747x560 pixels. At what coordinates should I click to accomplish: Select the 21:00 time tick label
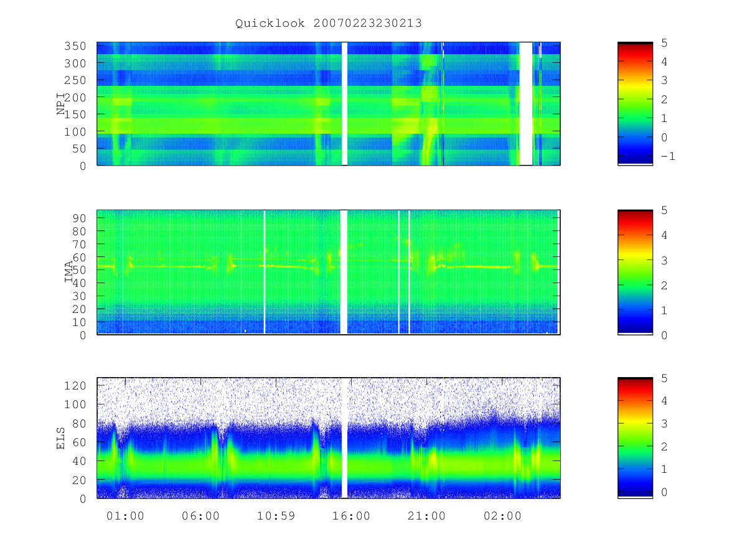tap(427, 516)
